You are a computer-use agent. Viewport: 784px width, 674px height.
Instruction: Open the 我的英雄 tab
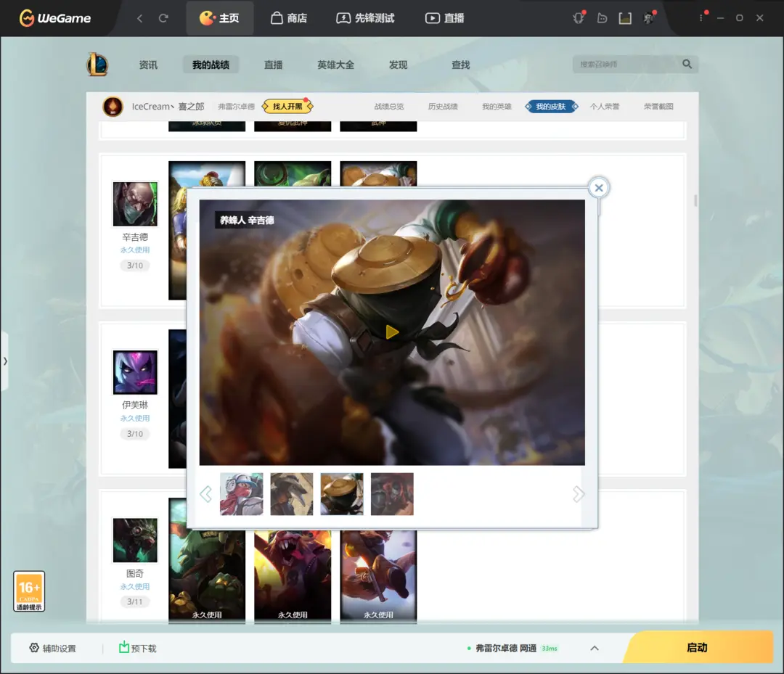pos(497,107)
